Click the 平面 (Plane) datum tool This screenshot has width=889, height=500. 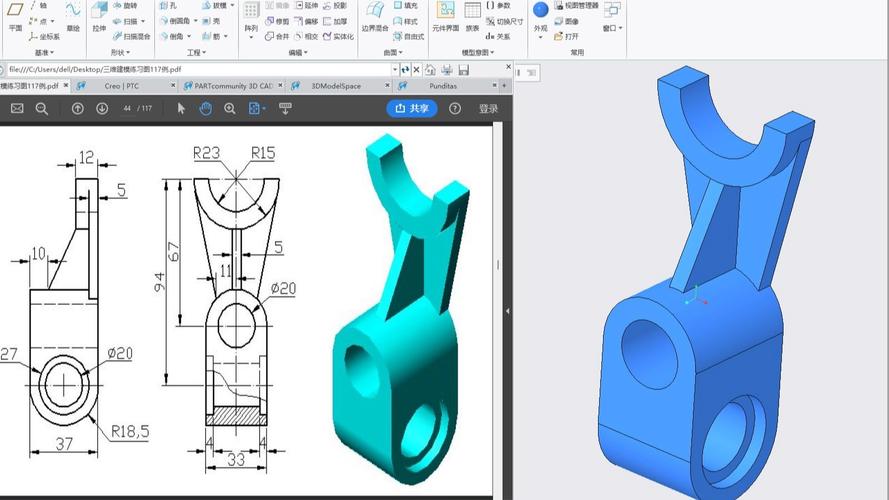15,17
